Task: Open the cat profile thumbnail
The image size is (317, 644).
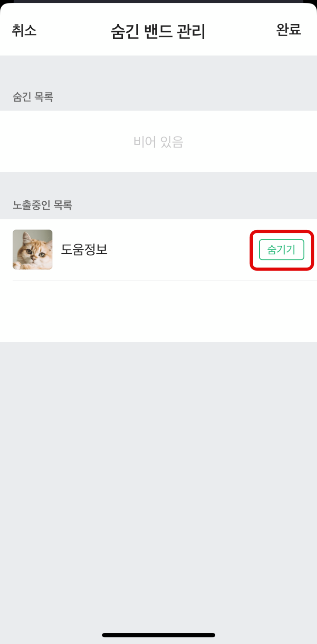Action: [33, 249]
